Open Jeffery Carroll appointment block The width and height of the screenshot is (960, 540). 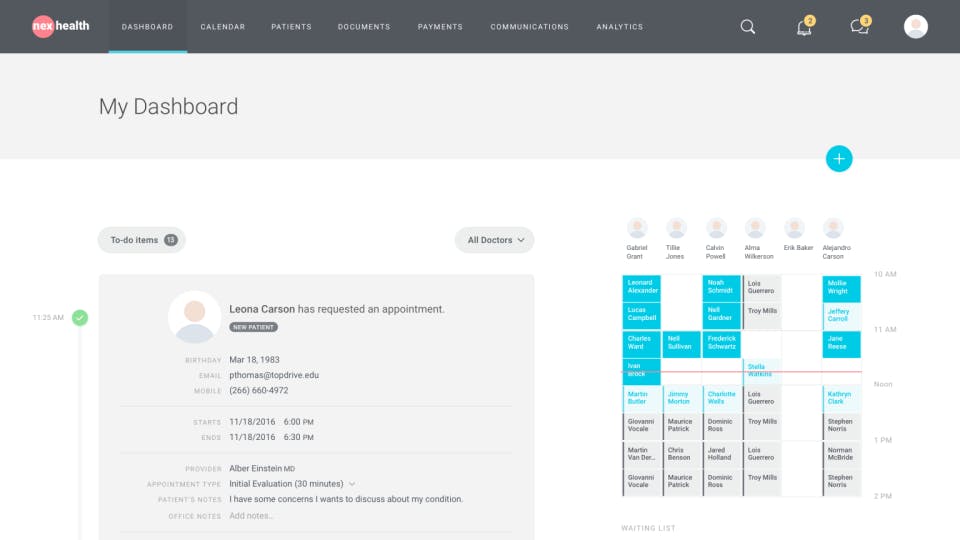(841, 316)
